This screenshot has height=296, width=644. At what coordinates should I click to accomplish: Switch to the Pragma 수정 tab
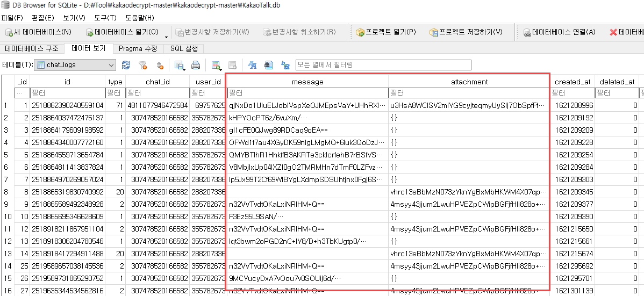[x=138, y=48]
